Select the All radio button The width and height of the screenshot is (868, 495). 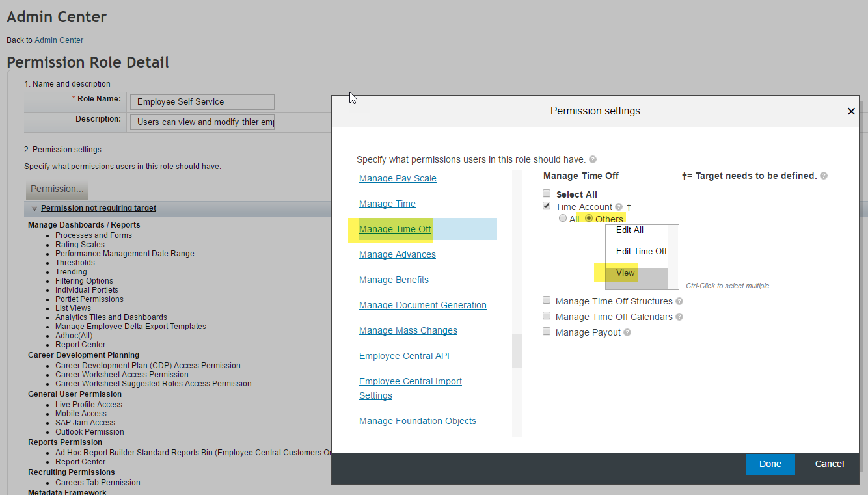[x=563, y=219]
